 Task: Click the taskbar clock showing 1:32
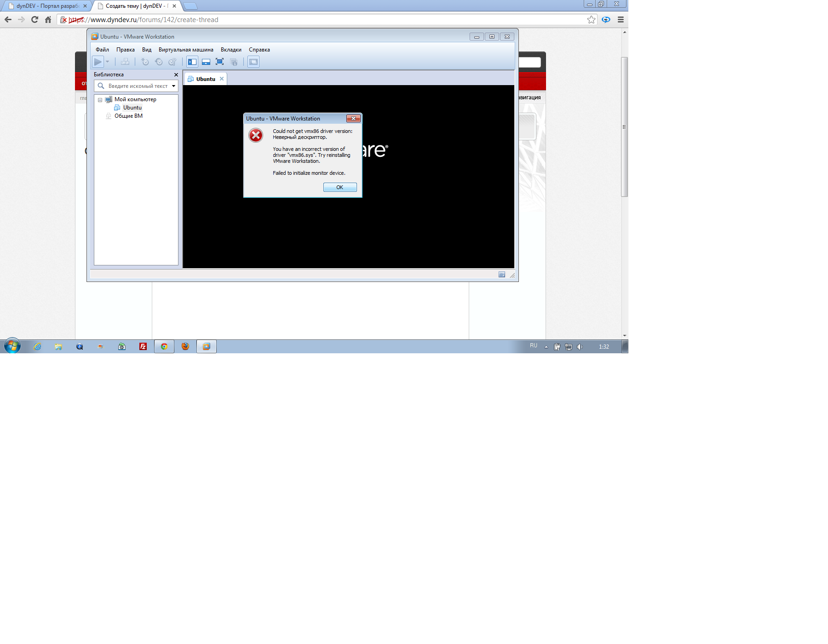(604, 347)
